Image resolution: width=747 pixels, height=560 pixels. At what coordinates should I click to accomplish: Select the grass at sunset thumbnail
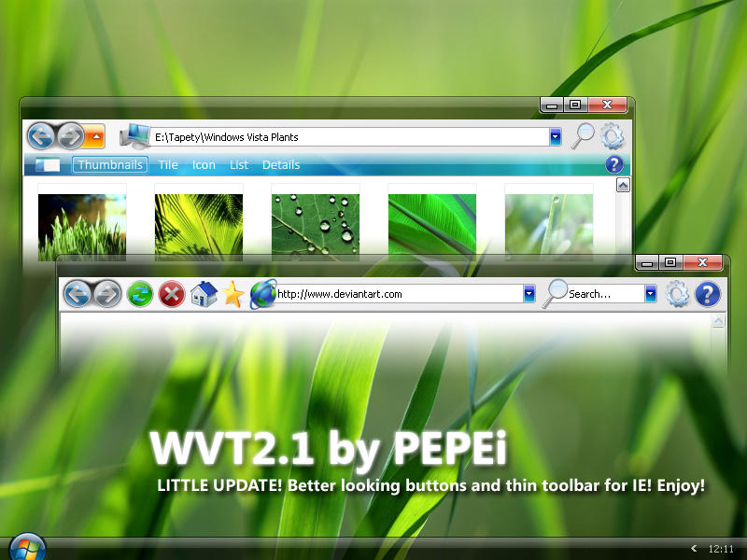[x=82, y=227]
